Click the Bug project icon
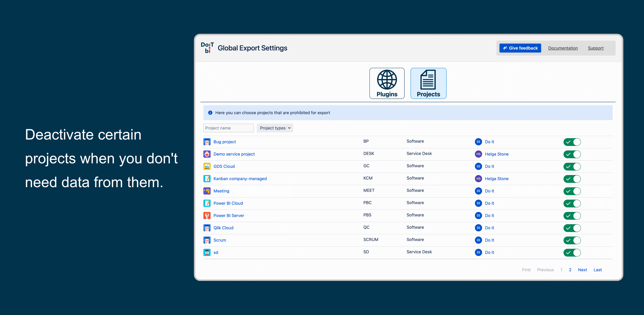Image resolution: width=644 pixels, height=315 pixels. pyautogui.click(x=207, y=142)
